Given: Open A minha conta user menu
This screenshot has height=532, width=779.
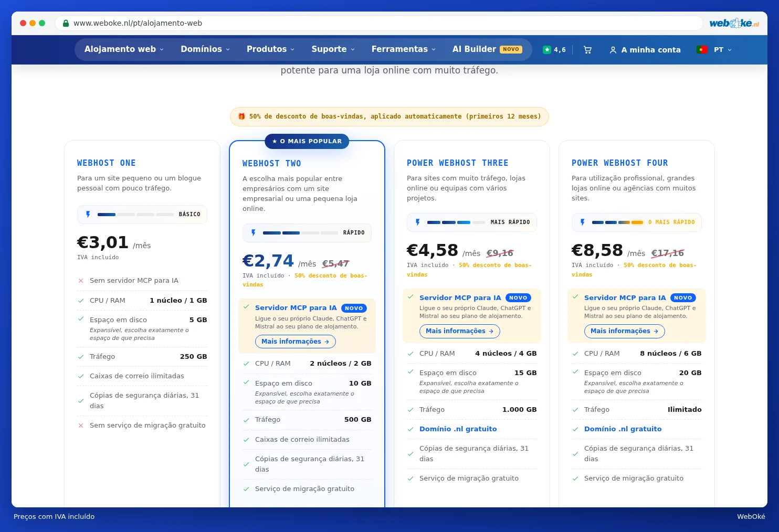Looking at the screenshot, I should (x=645, y=50).
